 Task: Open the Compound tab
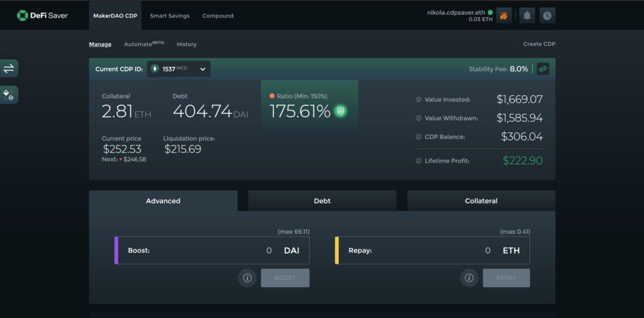click(218, 16)
